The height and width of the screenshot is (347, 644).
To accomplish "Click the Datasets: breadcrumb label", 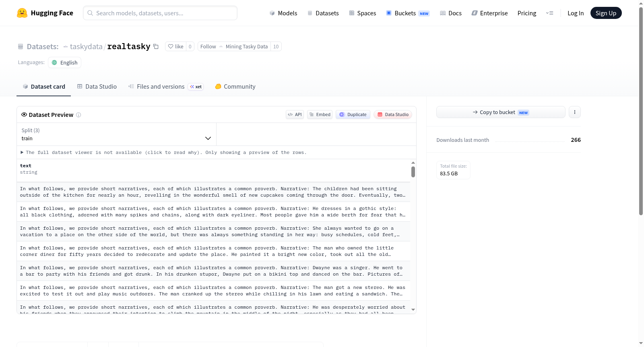I will [43, 46].
